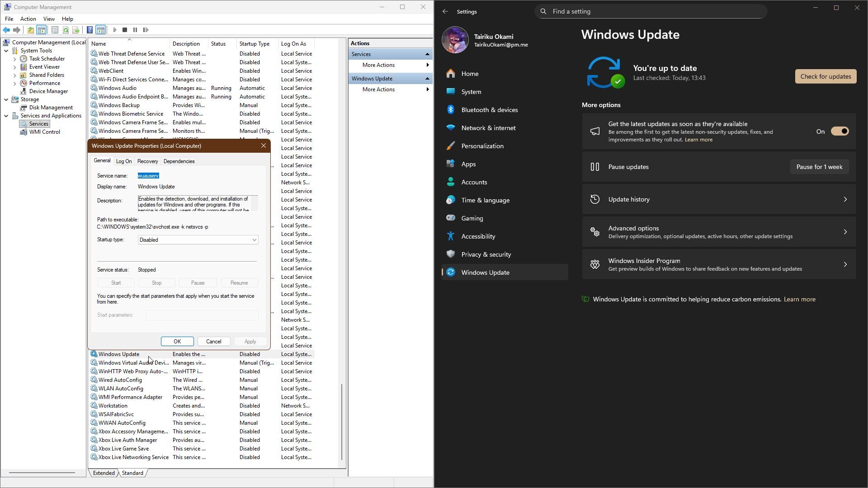The width and height of the screenshot is (868, 488).
Task: Click the Windows Insider Program icon
Action: [x=595, y=264]
